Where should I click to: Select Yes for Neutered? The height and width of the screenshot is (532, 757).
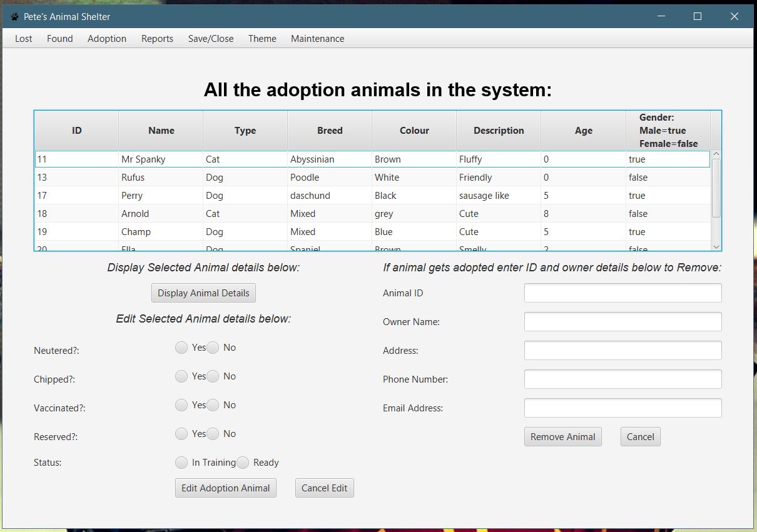181,347
